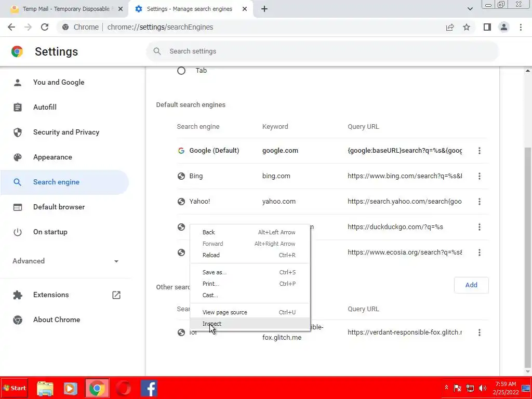The image size is (532, 399).
Task: Click the share page icon in address bar
Action: coord(450,27)
